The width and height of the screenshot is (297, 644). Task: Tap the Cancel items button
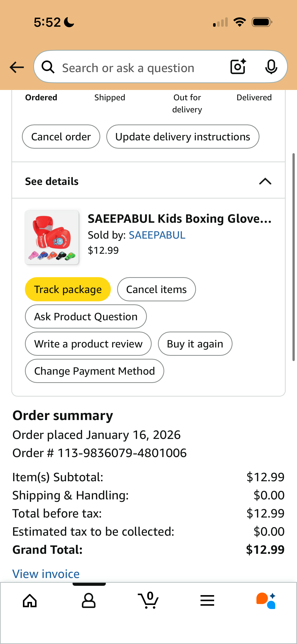pos(156,289)
